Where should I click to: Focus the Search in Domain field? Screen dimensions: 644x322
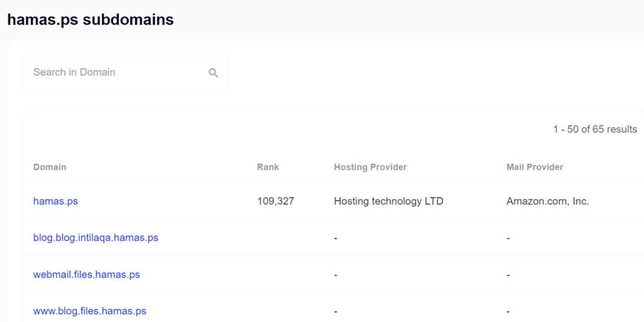115,72
